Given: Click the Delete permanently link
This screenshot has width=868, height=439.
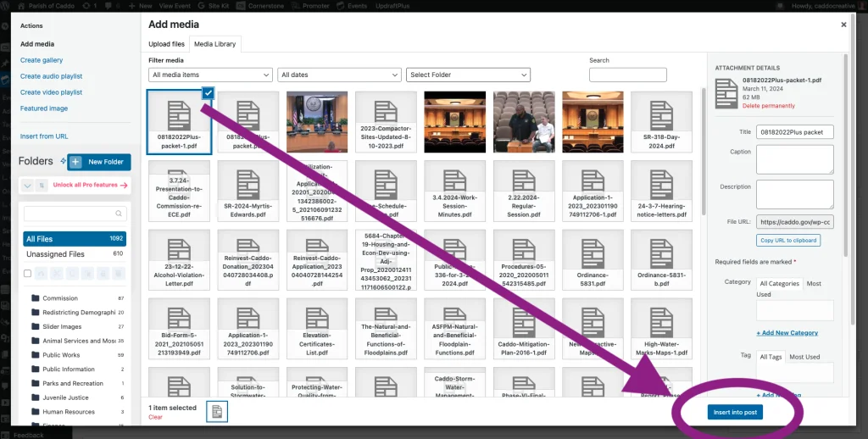Looking at the screenshot, I should 768,106.
